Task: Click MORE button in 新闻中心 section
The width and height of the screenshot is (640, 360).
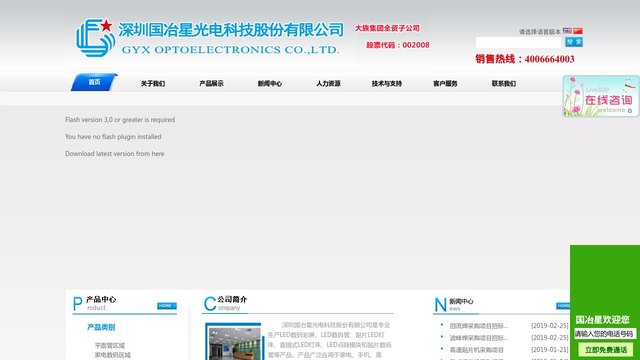Action: click(563, 306)
